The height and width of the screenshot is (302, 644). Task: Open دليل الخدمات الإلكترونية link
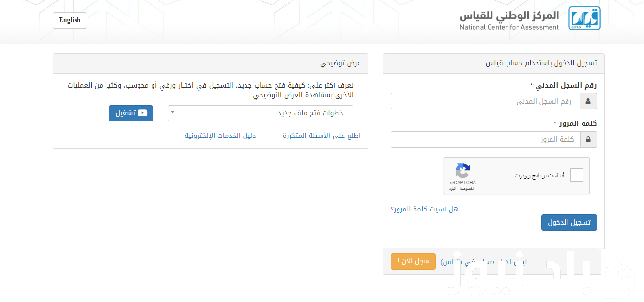click(220, 136)
